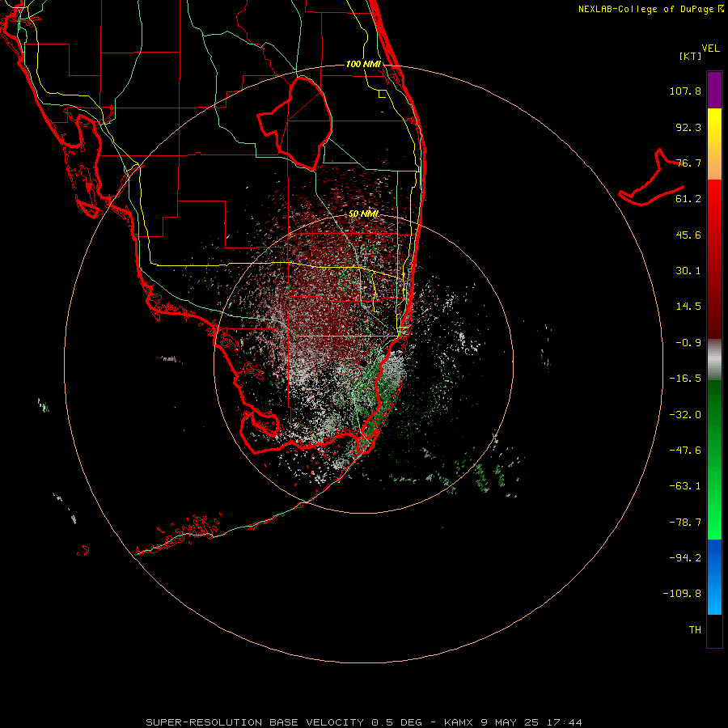The width and height of the screenshot is (728, 728).
Task: Click the 76.7 velocity scale value
Action: pyautogui.click(x=688, y=163)
